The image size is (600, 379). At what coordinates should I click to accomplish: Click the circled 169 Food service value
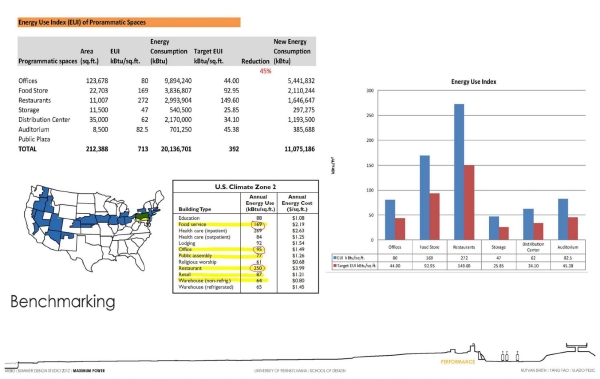pyautogui.click(x=258, y=224)
